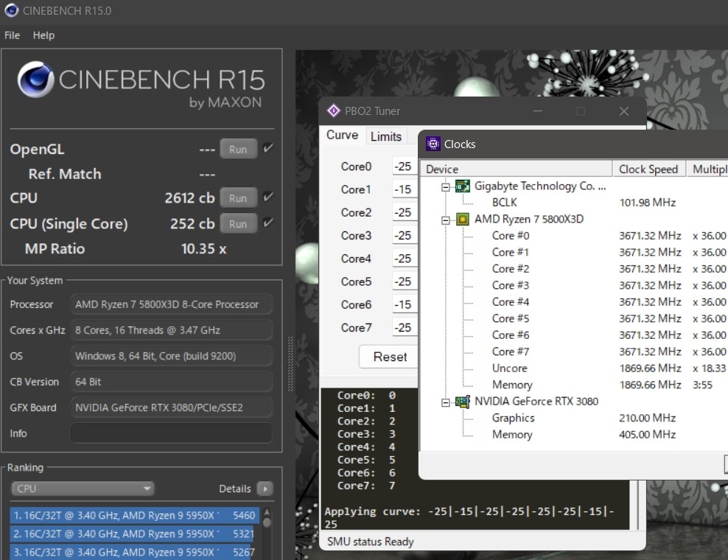728x560 pixels.
Task: Click the panel splitter grip handle
Action: tap(290, 363)
